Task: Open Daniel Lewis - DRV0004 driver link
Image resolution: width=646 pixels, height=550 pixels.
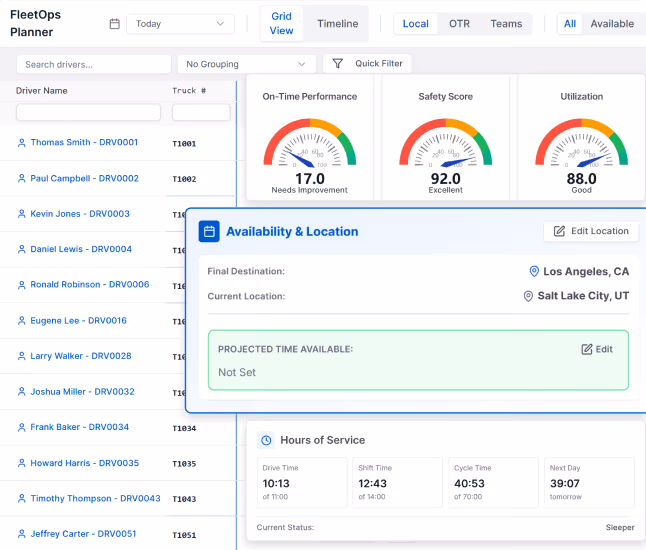Action: (x=81, y=249)
